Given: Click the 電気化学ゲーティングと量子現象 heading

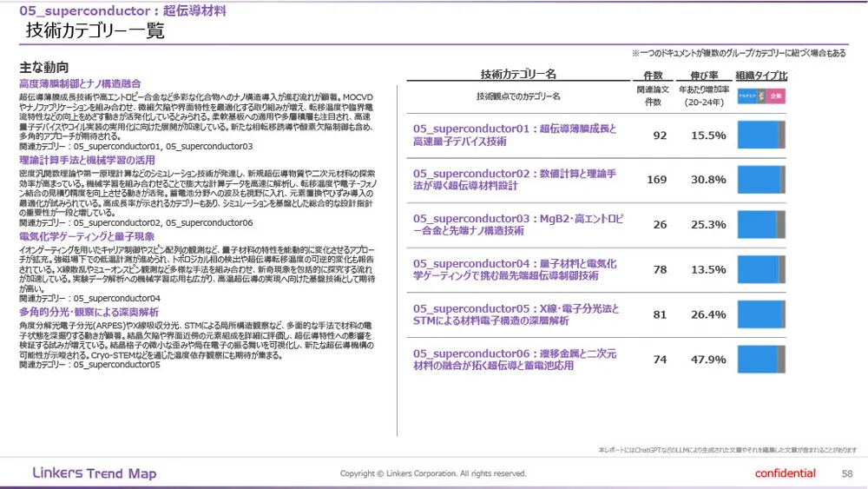Looking at the screenshot, I should click(x=87, y=236).
